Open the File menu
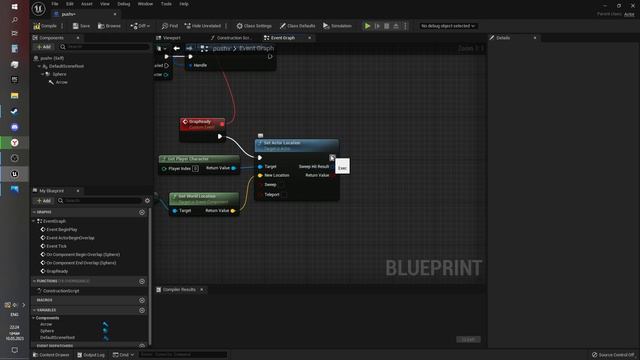The height and width of the screenshot is (360, 640). (55, 4)
